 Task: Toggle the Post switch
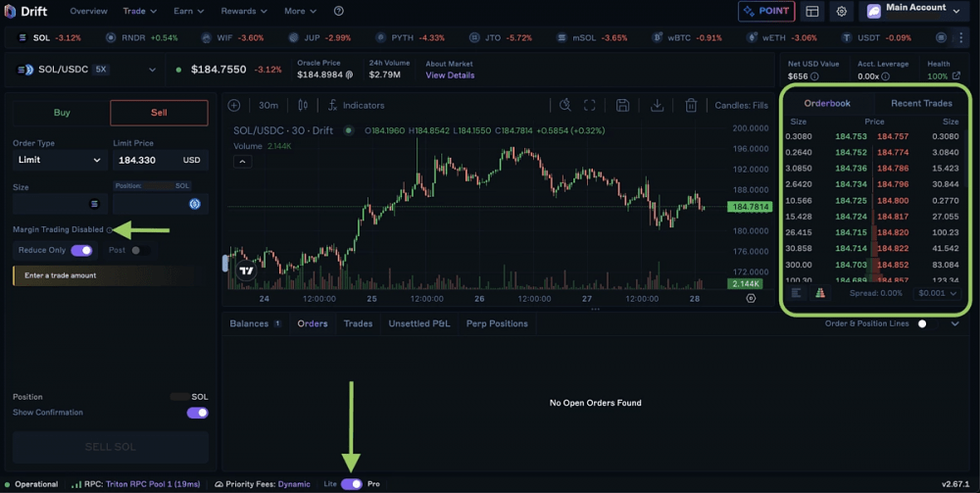point(140,251)
